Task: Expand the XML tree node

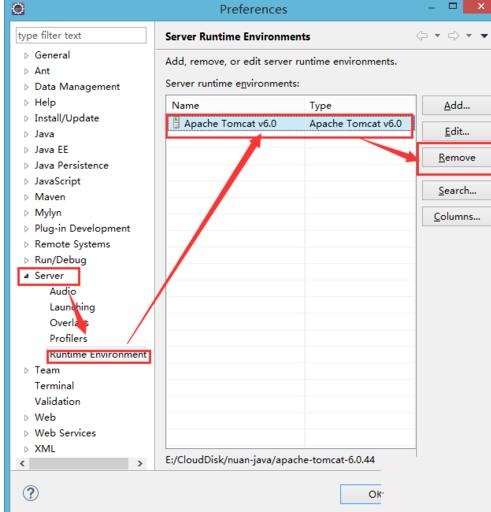Action: [x=26, y=449]
